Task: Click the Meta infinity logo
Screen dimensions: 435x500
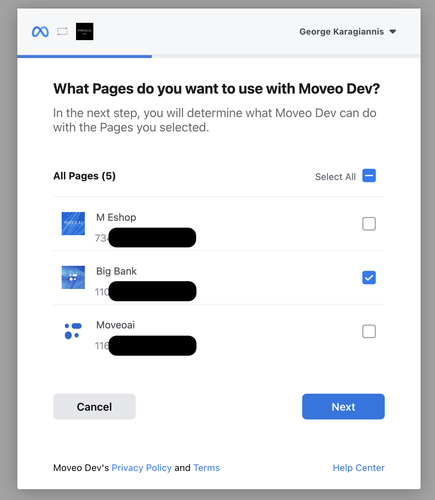Action: tap(40, 32)
